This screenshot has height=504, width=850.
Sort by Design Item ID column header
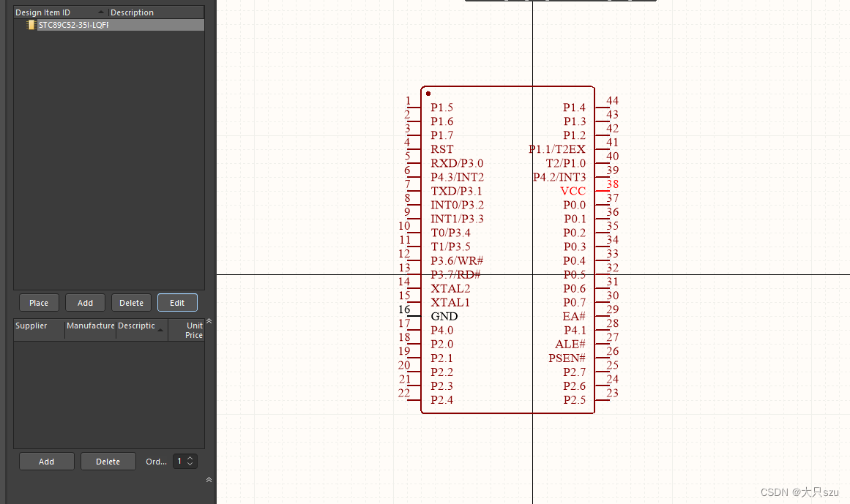[59, 12]
